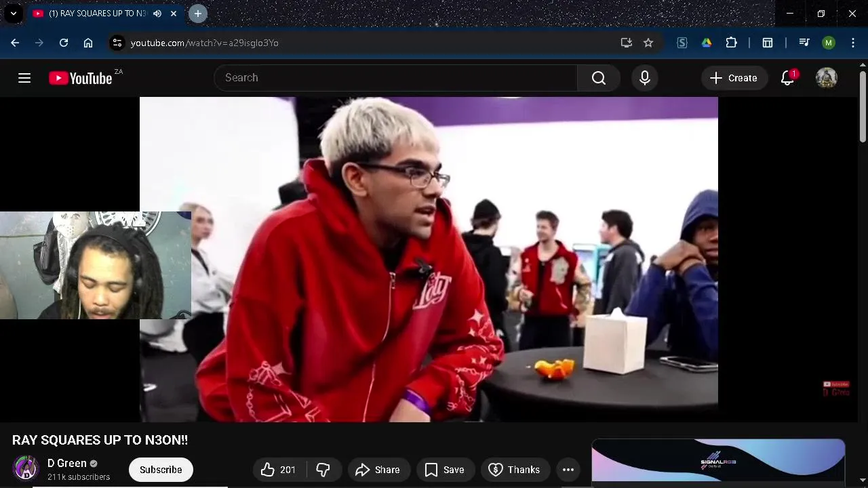
Task: Install app icon in address bar
Action: point(627,43)
